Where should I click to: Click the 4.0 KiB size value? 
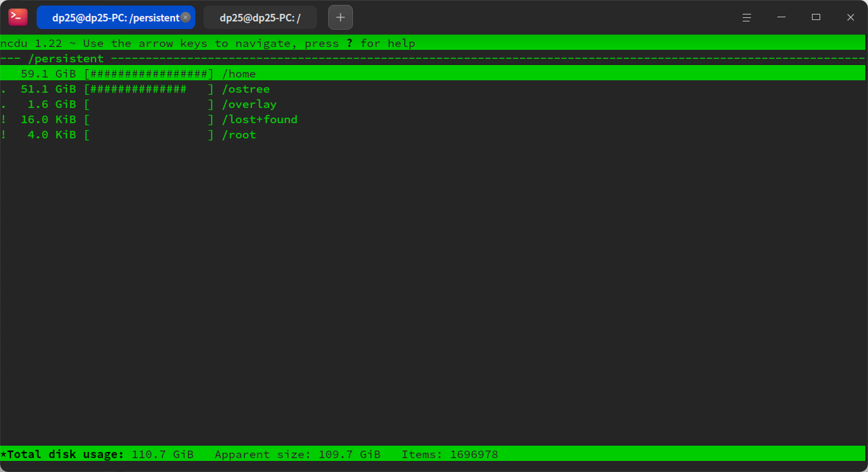click(52, 134)
